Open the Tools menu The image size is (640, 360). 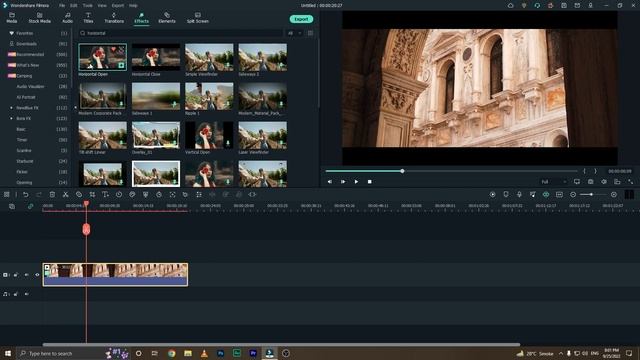pyautogui.click(x=88, y=6)
